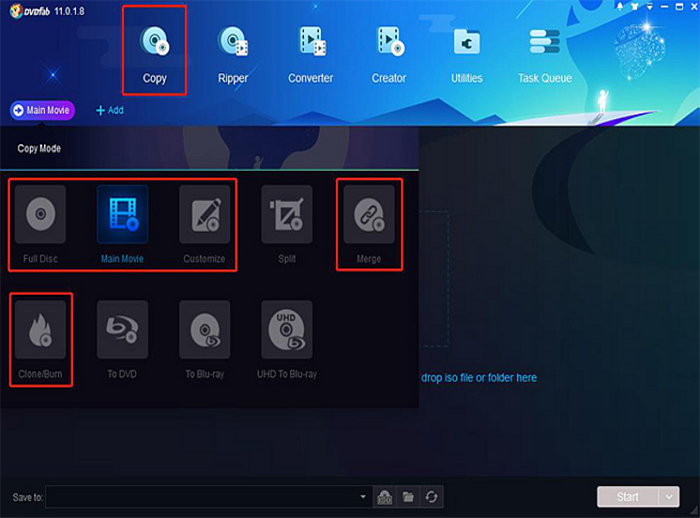The image size is (700, 518).
Task: Open the Converter module
Action: coord(311,54)
